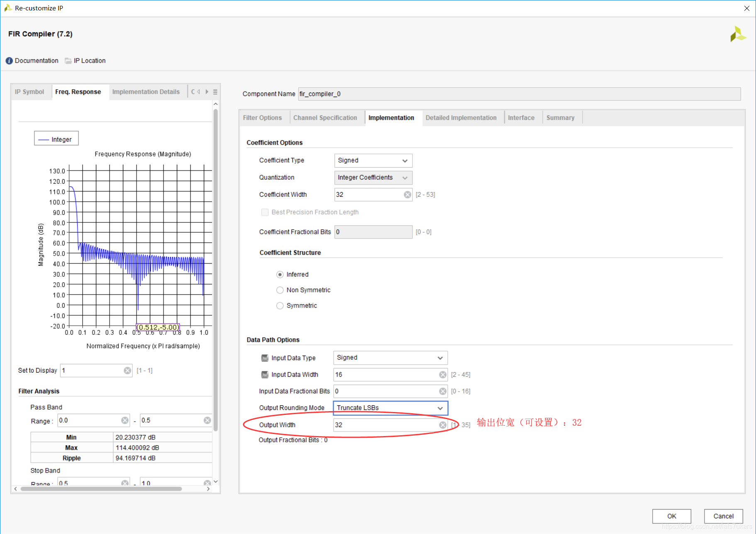Open the Summary tab

pyautogui.click(x=561, y=118)
